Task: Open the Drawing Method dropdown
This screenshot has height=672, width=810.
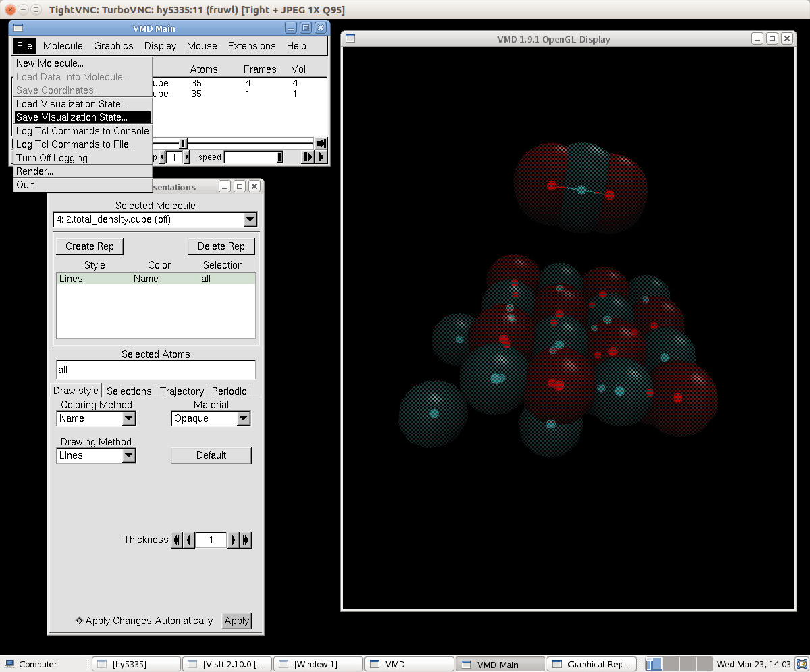Action: coord(128,455)
